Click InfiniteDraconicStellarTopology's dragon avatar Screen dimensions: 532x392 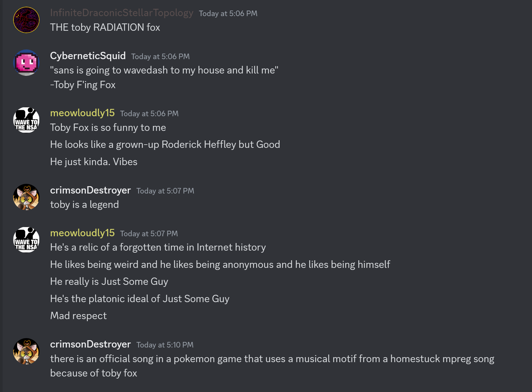pos(26,20)
